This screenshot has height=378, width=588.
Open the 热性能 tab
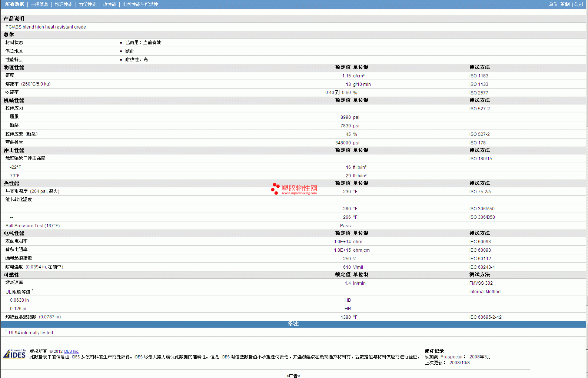click(x=109, y=4)
